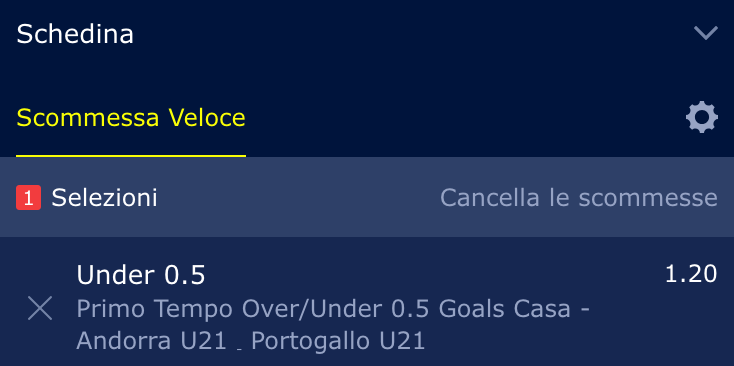This screenshot has width=734, height=366.
Task: Click the Schedina top header bar
Action: [367, 34]
